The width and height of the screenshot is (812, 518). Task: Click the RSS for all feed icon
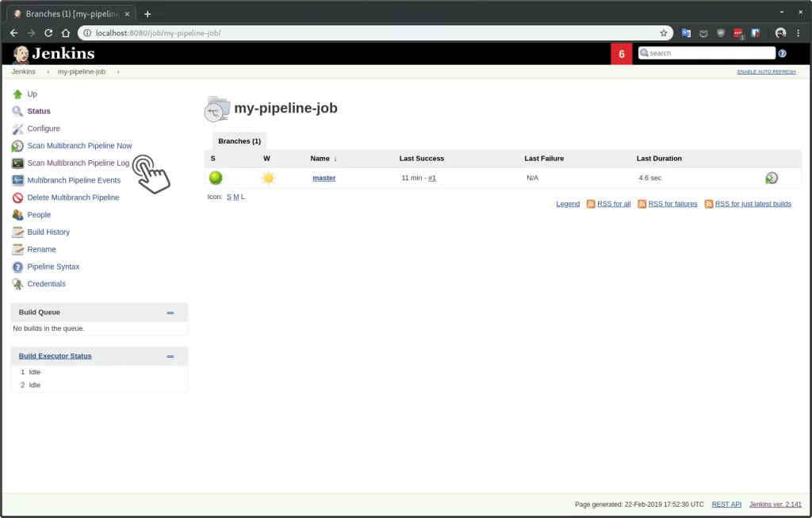590,204
